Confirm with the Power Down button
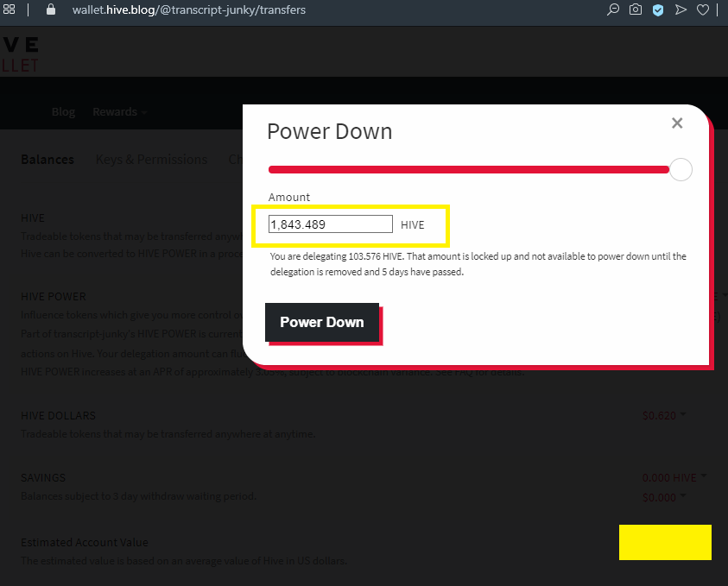 pos(322,323)
